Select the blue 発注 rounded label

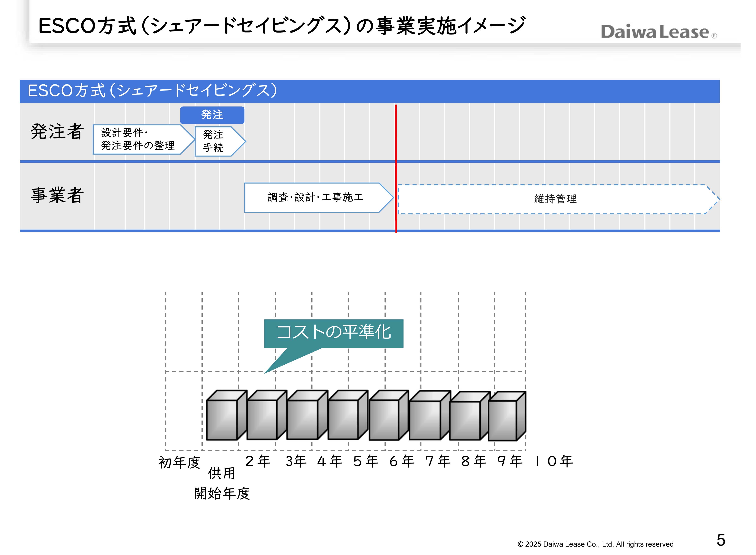click(212, 115)
